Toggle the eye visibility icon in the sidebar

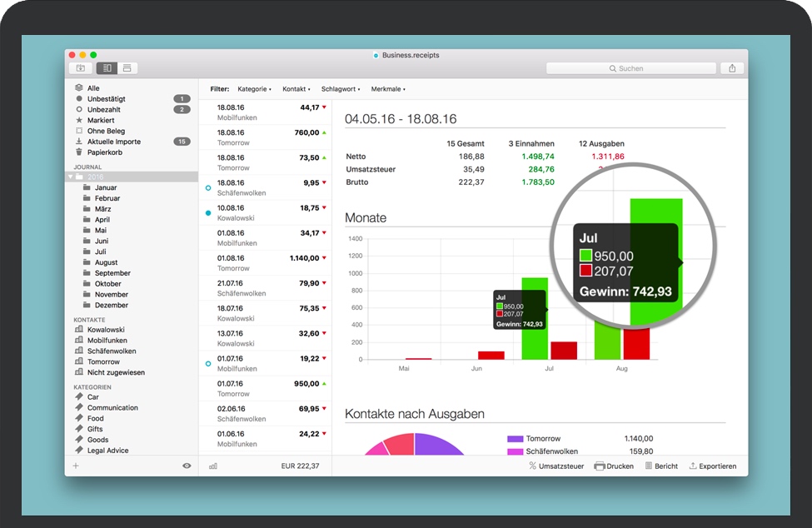(187, 466)
